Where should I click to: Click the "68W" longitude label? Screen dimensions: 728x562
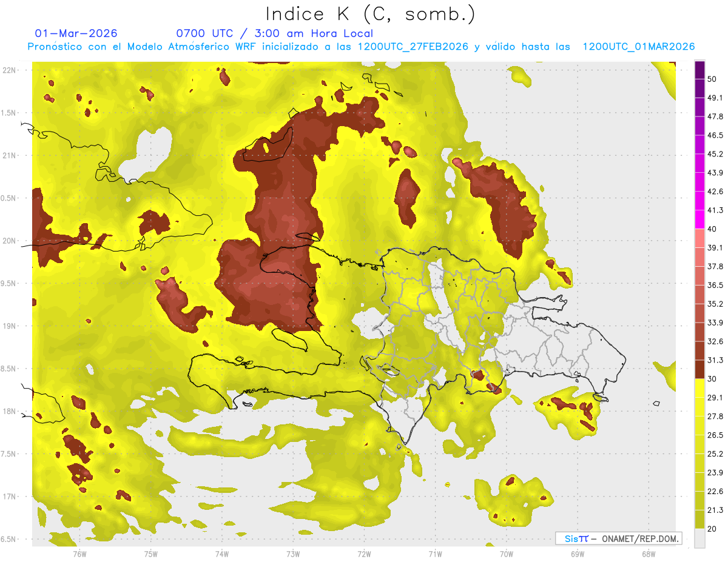click(x=649, y=554)
